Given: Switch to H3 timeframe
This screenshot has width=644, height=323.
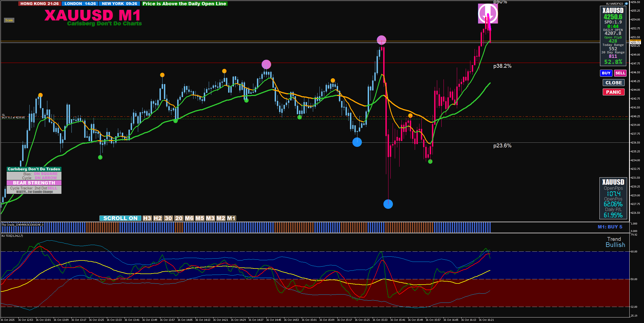Looking at the screenshot, I should coord(147,218).
